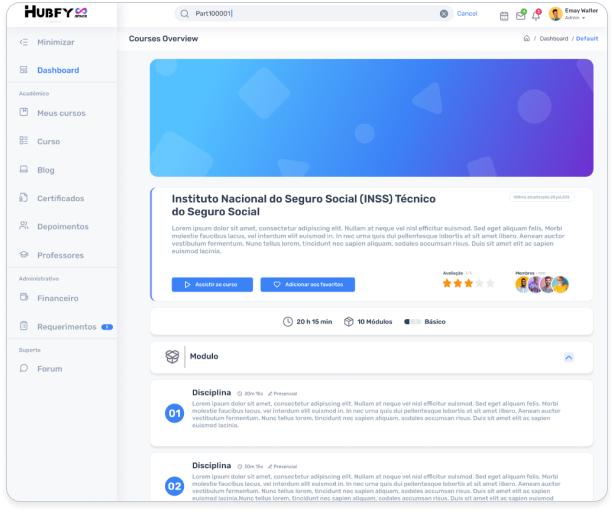Viewport: 614px width, 512px height.
Task: Click the Dashboard layout icon
Action: point(24,70)
